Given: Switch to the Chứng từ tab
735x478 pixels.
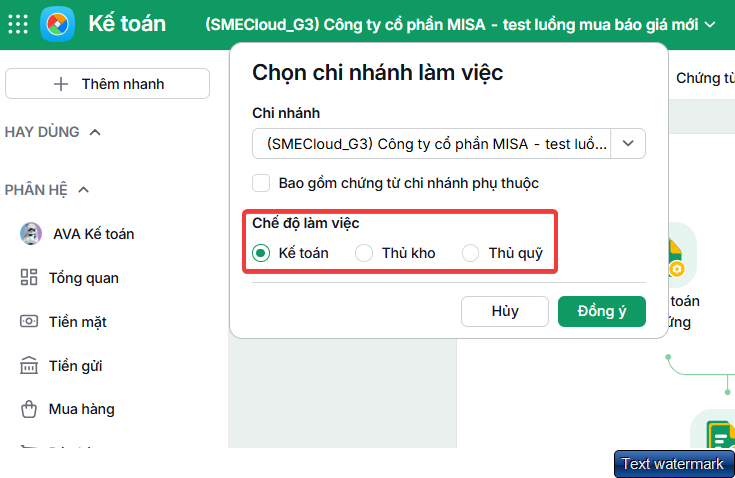Looking at the screenshot, I should [705, 78].
